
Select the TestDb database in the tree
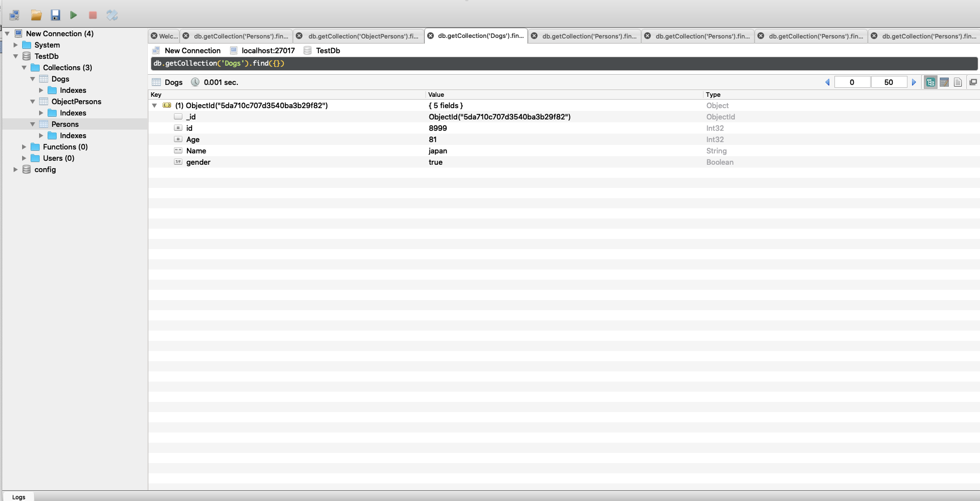point(46,56)
